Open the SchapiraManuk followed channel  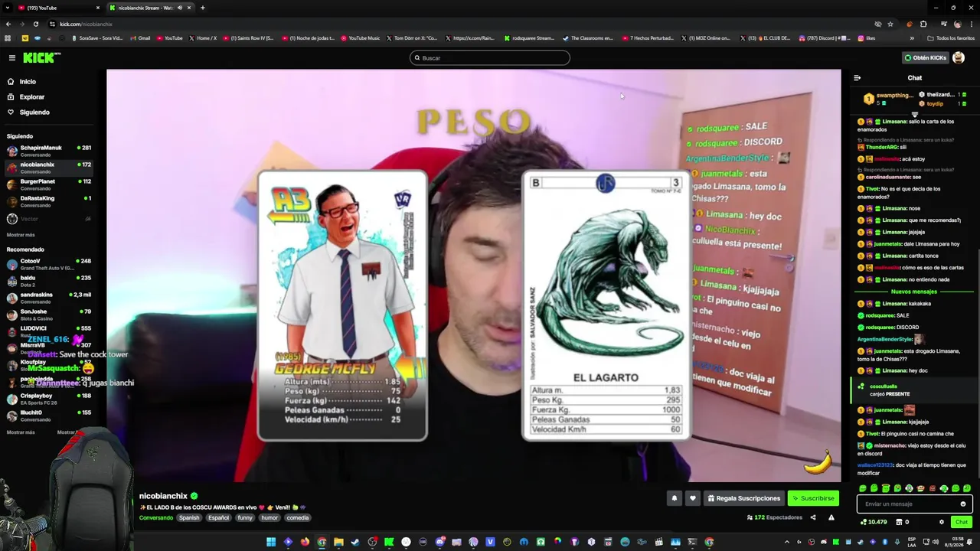coord(47,151)
